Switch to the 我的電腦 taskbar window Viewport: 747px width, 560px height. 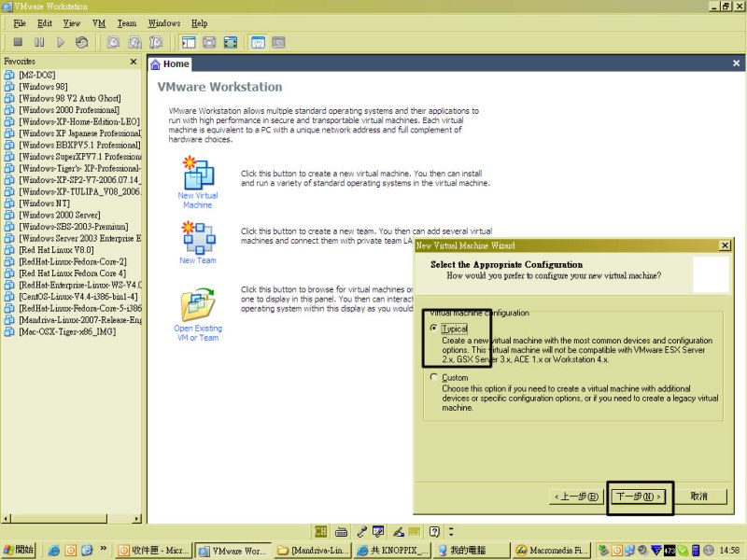[x=472, y=551]
